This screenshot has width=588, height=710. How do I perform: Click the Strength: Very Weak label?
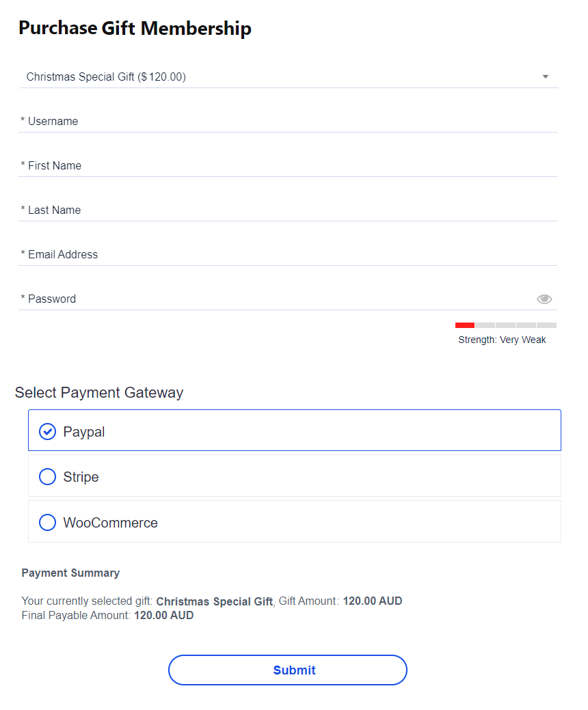[502, 340]
